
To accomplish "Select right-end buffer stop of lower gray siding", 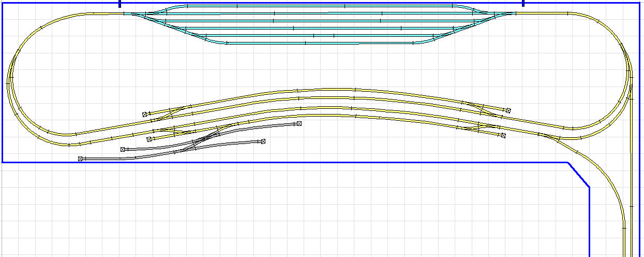I will tap(263, 141).
